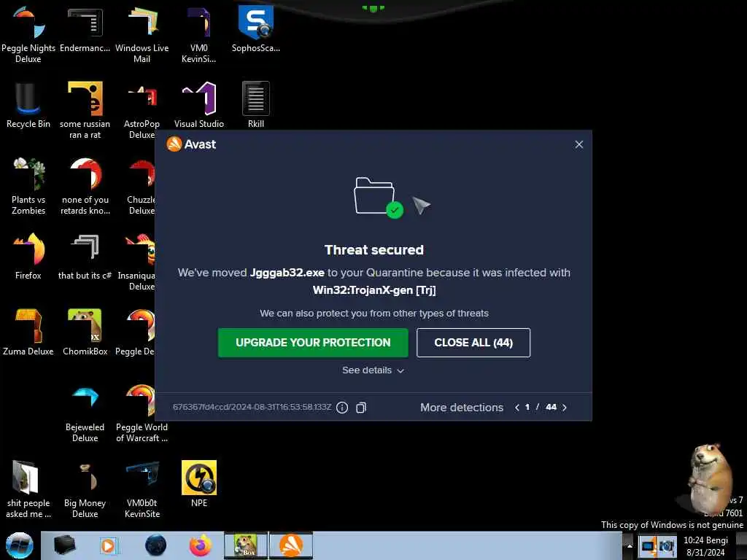Open Firefox from the taskbar

point(201,545)
